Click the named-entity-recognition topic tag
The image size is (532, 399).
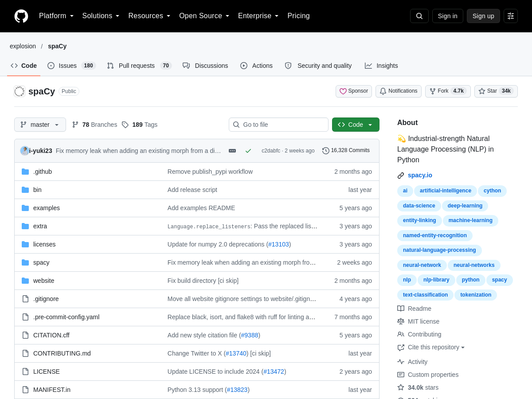pos(435,235)
